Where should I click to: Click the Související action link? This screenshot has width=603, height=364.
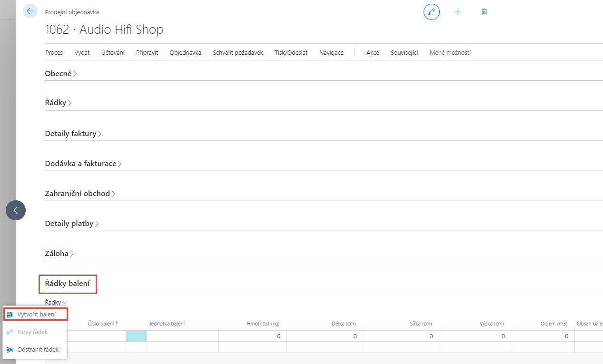pyautogui.click(x=404, y=53)
